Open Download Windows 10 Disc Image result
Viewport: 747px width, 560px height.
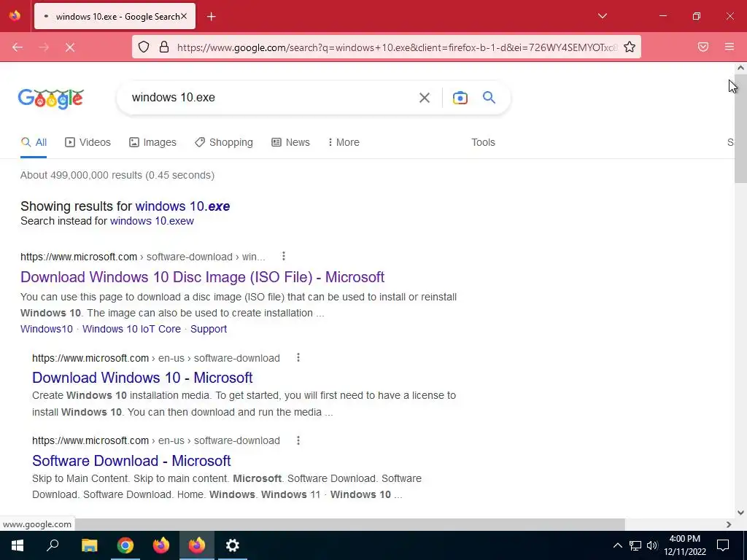point(203,277)
